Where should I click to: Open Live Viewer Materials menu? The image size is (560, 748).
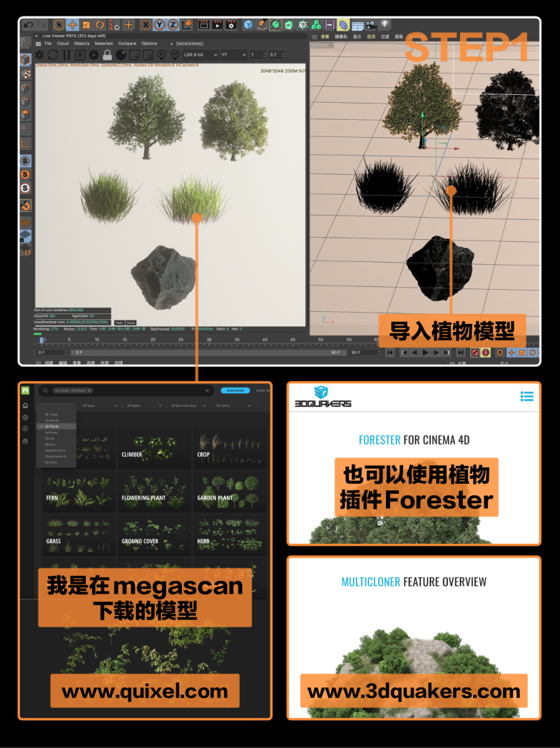[x=103, y=44]
